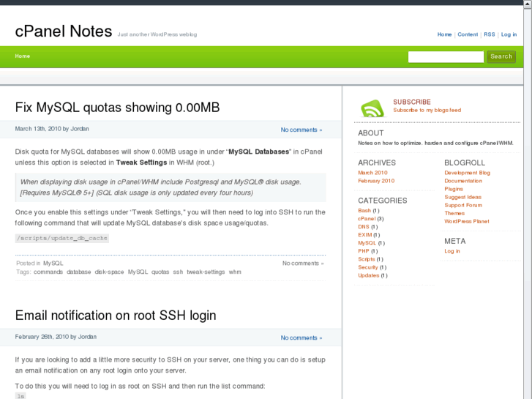This screenshot has height=399, width=532.
Task: Select the database tag
Action: (79, 272)
